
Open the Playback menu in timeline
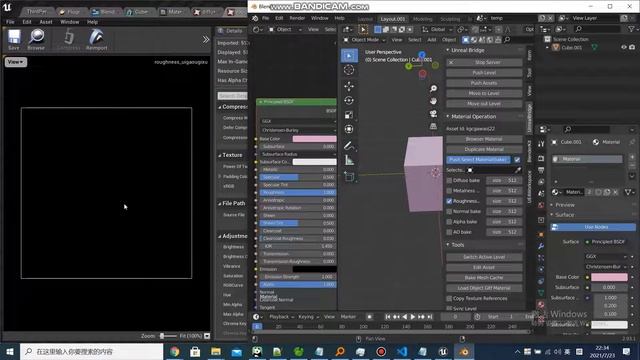(x=281, y=317)
